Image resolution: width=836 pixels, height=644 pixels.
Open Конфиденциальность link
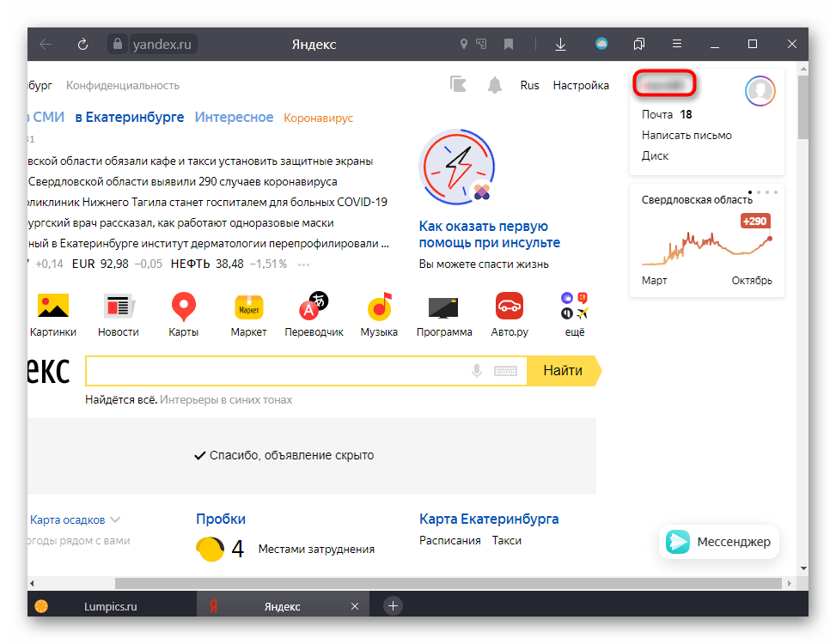coord(123,85)
